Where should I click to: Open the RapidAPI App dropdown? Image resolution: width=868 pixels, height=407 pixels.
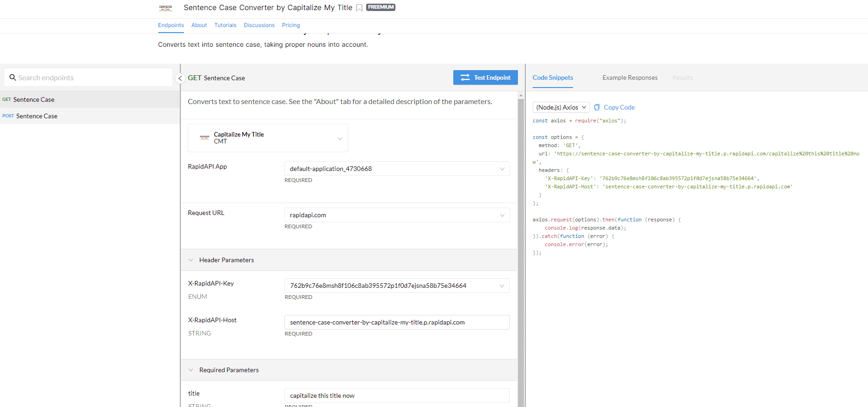pos(397,169)
